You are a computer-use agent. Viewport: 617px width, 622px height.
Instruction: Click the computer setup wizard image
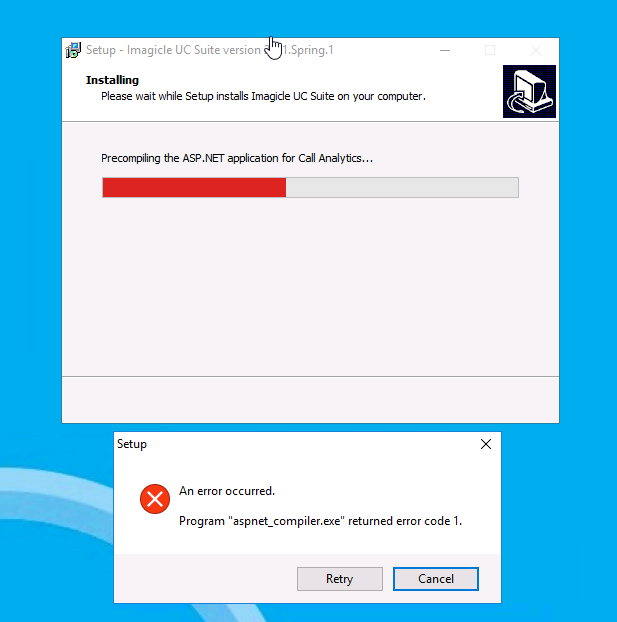(529, 92)
